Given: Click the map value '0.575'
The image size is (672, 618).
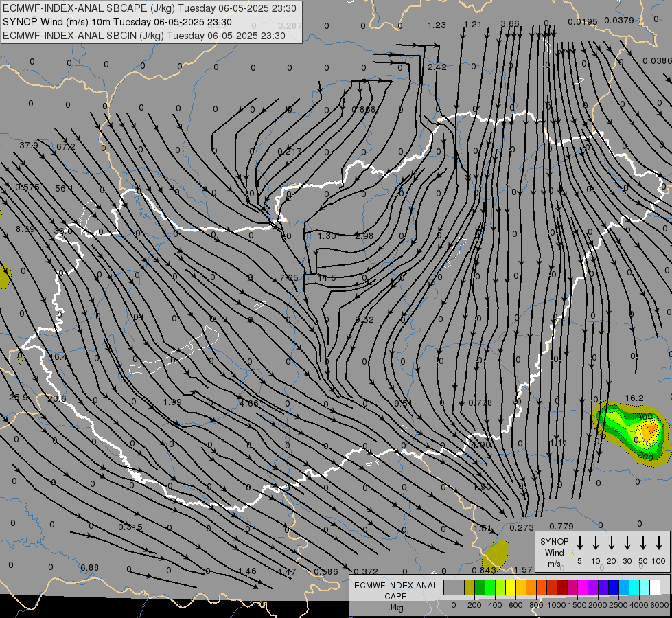Looking at the screenshot, I should pyautogui.click(x=27, y=187).
